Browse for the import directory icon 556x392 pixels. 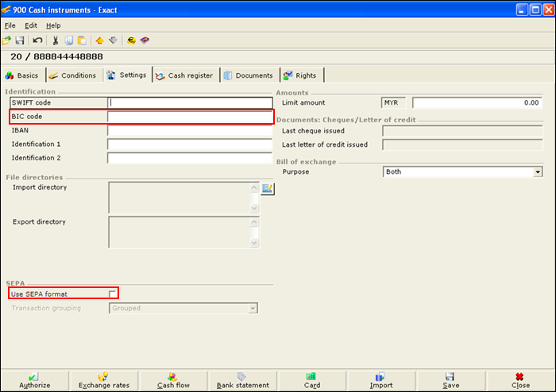point(267,188)
